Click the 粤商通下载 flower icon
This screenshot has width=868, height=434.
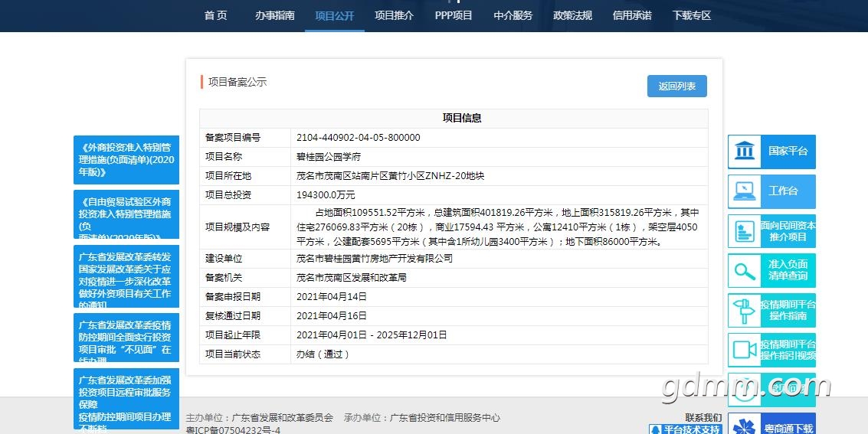[x=743, y=426]
